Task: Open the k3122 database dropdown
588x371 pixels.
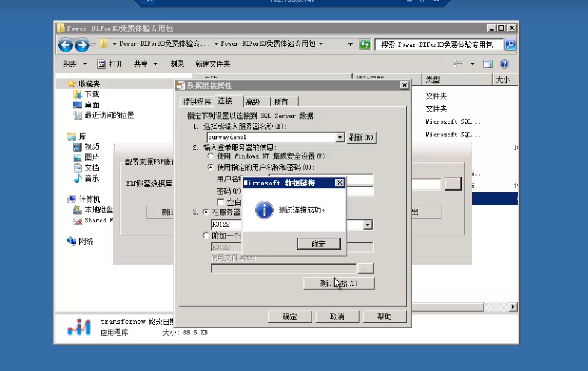Action: [x=367, y=224]
